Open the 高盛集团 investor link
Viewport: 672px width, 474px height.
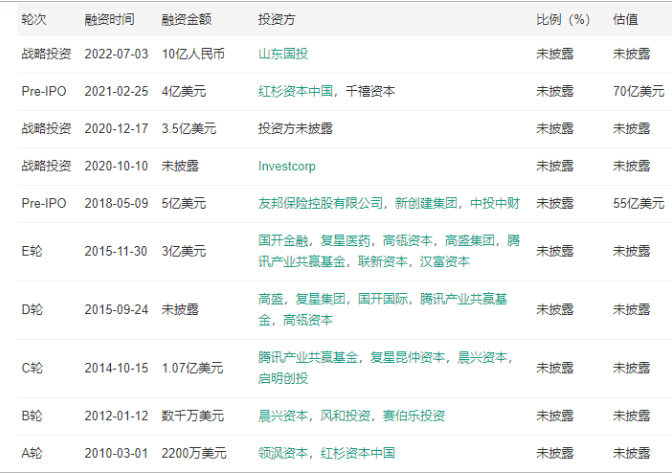click(470, 241)
